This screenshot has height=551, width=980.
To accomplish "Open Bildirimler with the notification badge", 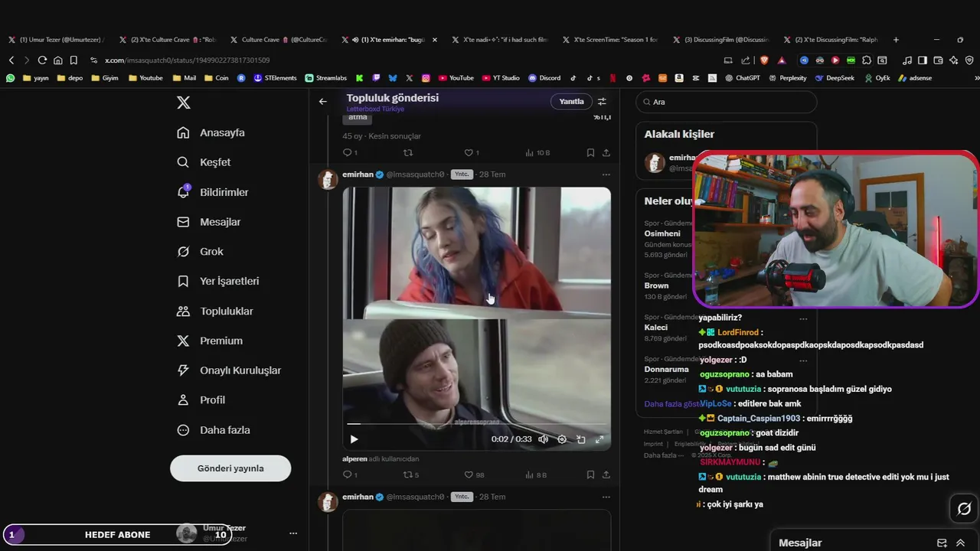I will point(212,192).
